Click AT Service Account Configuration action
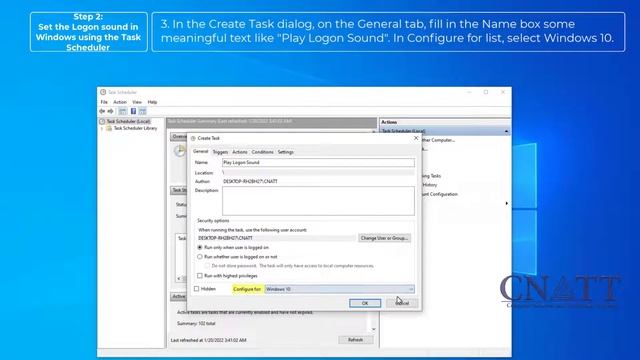Image resolution: width=640 pixels, height=360 pixels. pyautogui.click(x=440, y=194)
